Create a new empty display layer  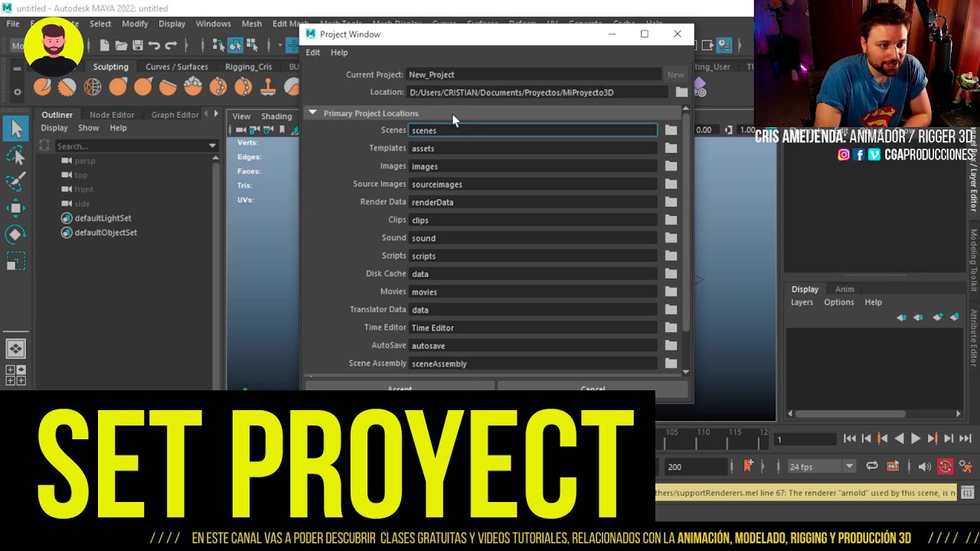[937, 317]
